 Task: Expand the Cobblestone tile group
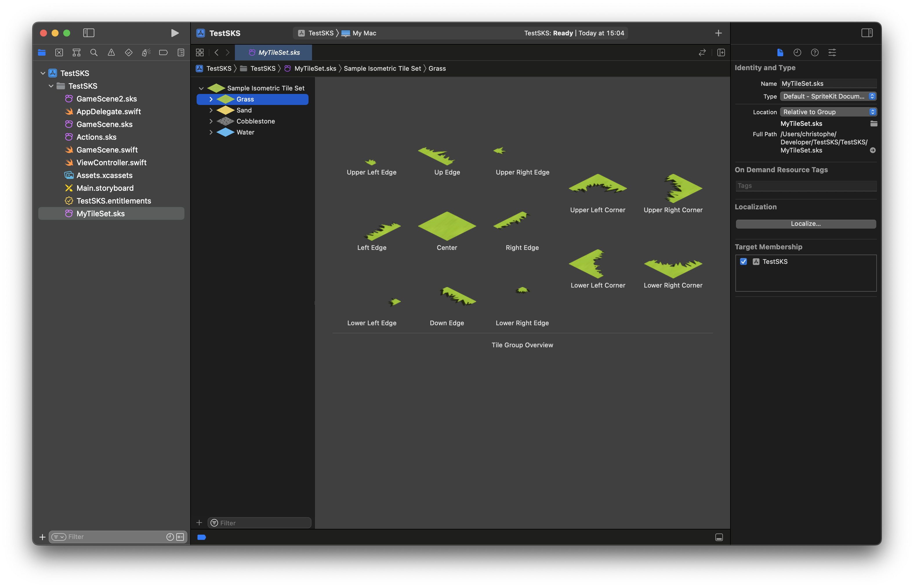pyautogui.click(x=211, y=121)
